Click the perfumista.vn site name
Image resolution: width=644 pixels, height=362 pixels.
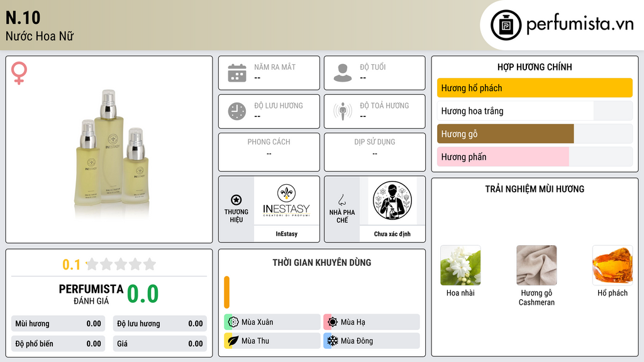pyautogui.click(x=580, y=25)
